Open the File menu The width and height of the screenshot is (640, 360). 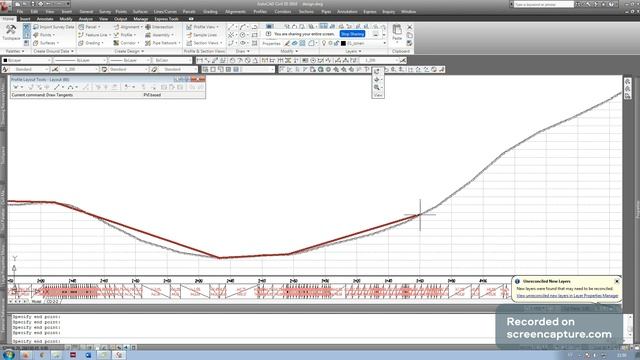[x=20, y=11]
